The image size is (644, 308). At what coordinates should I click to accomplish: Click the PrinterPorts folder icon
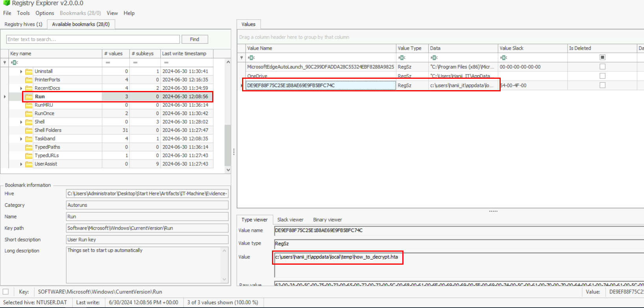pyautogui.click(x=29, y=80)
